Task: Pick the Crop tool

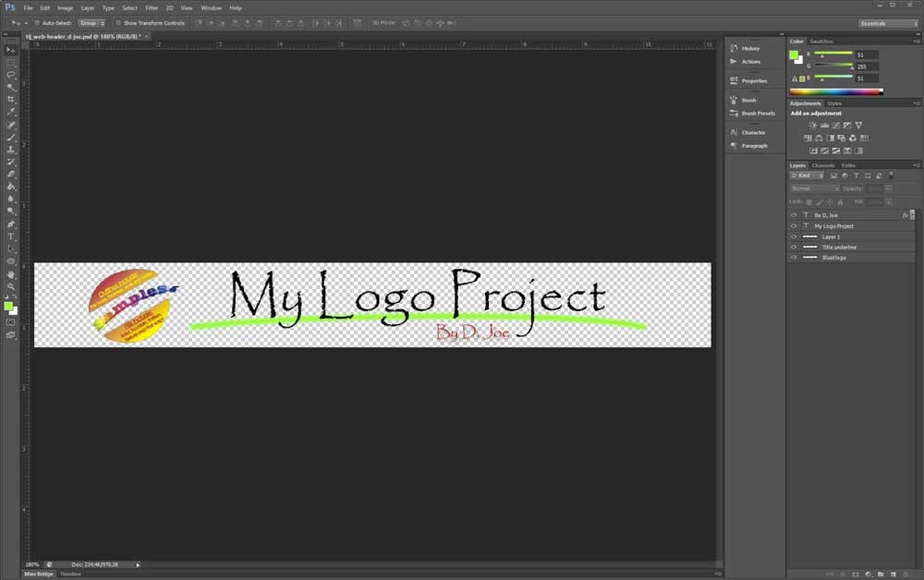Action: tap(11, 100)
